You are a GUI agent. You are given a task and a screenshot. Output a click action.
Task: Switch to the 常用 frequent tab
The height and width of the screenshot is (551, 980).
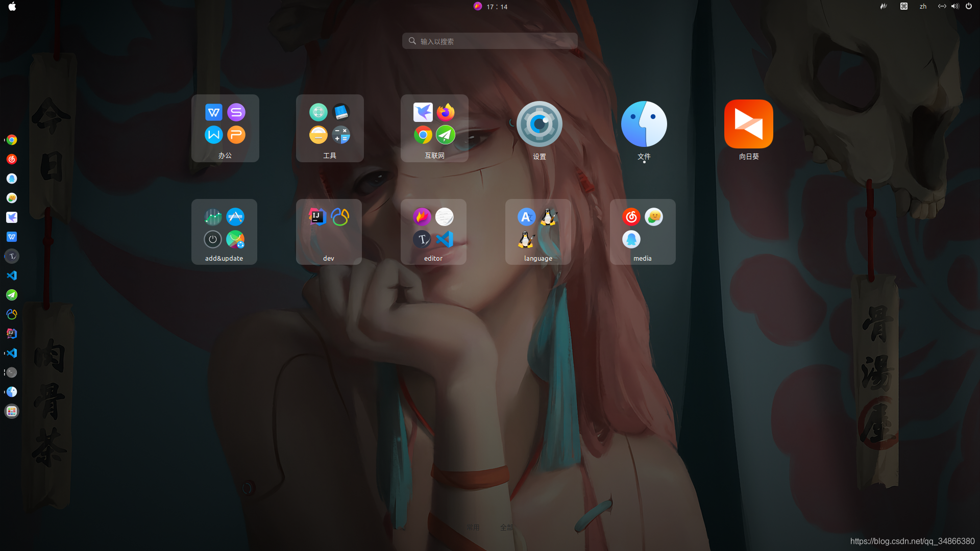tap(473, 527)
